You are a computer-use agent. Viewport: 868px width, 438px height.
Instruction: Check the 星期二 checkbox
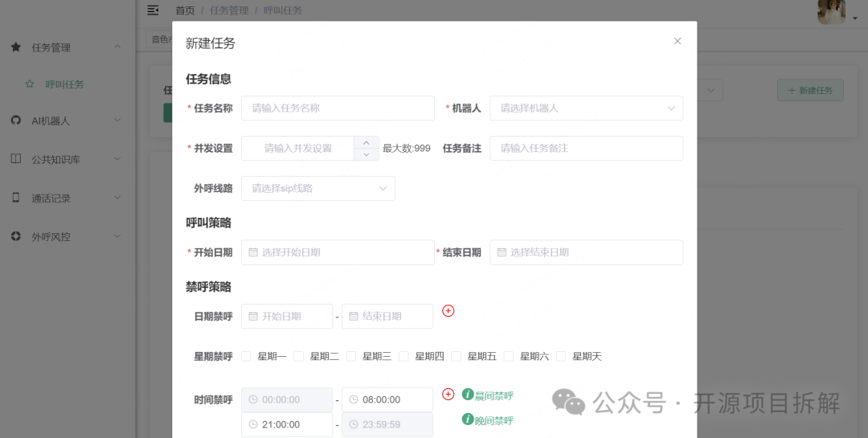[298, 356]
